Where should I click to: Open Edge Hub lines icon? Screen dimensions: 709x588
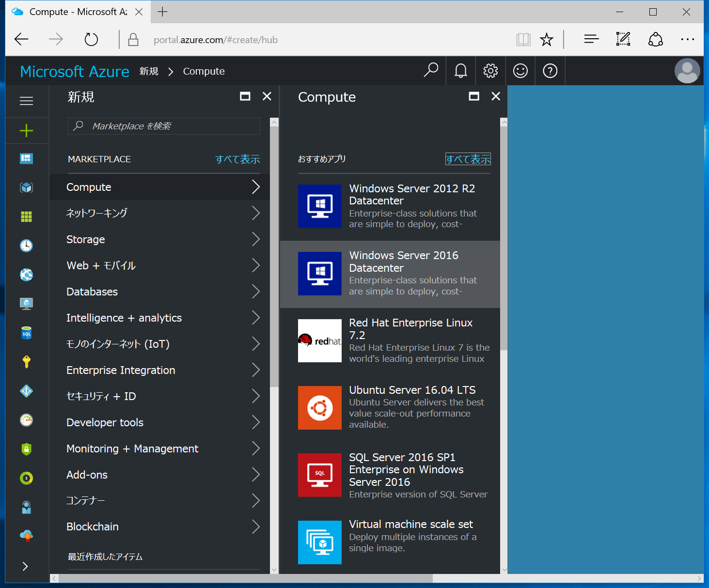[x=591, y=39]
